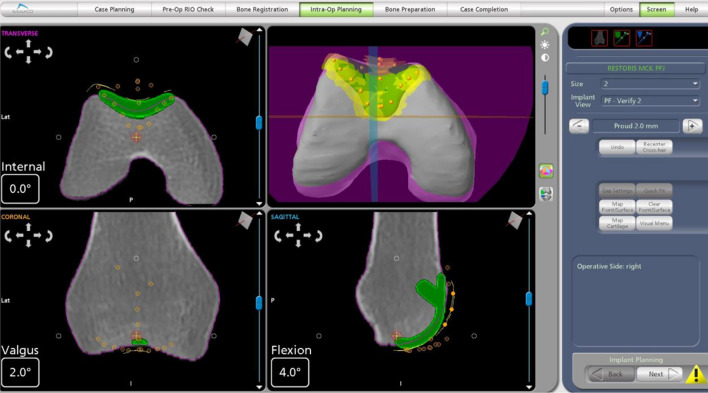Click the right arrow in Coronal view
The image size is (708, 393).
tap(37, 235)
